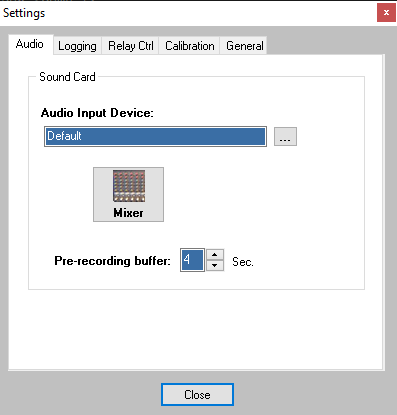
Task: Click the Sec. unit label
Action: 243,262
